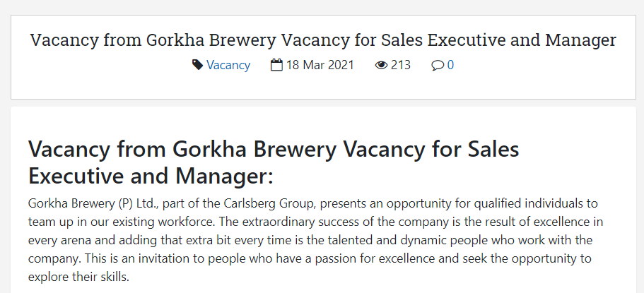Click the word Executive in the bold heading
This screenshot has height=293, width=644.
click(76, 176)
